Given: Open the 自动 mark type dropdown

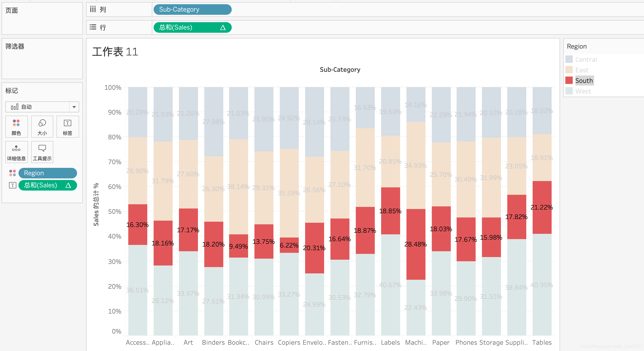Looking at the screenshot, I should click(74, 107).
